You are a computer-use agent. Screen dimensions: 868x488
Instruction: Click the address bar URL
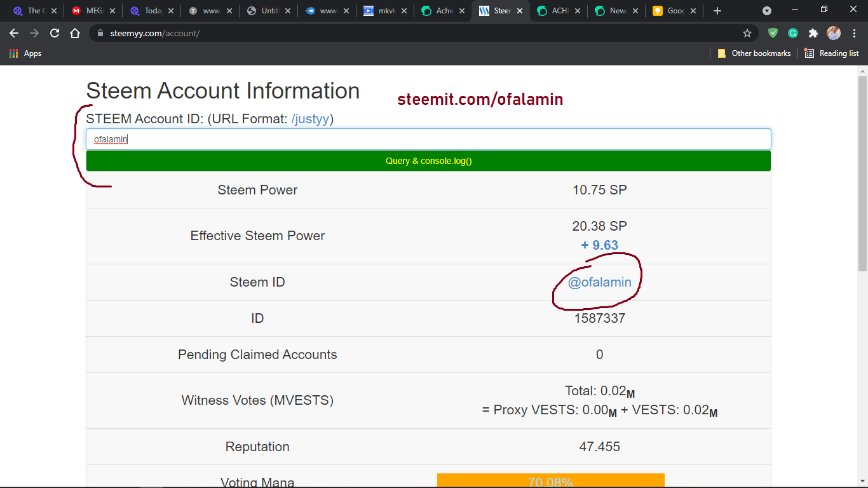coord(155,33)
